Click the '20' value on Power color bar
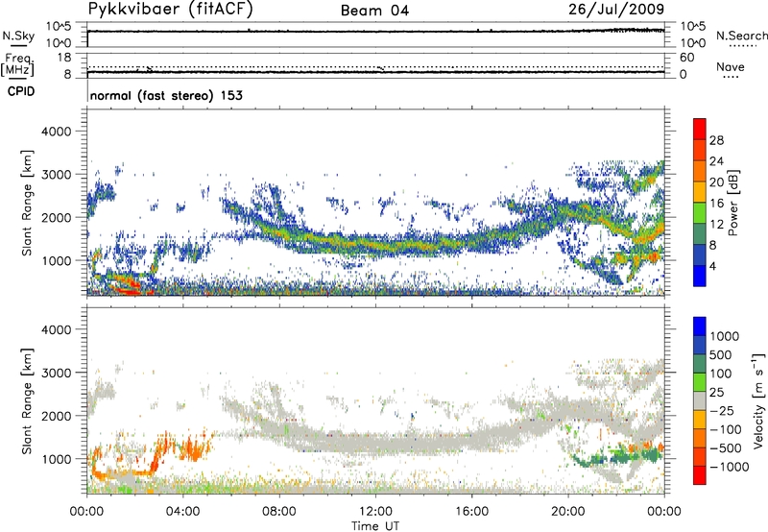 [716, 182]
